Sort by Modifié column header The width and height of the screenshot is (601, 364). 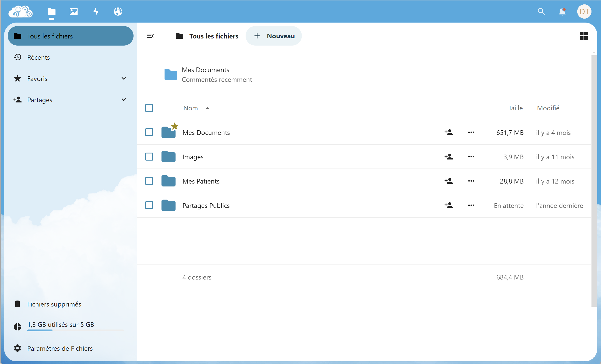tap(548, 108)
